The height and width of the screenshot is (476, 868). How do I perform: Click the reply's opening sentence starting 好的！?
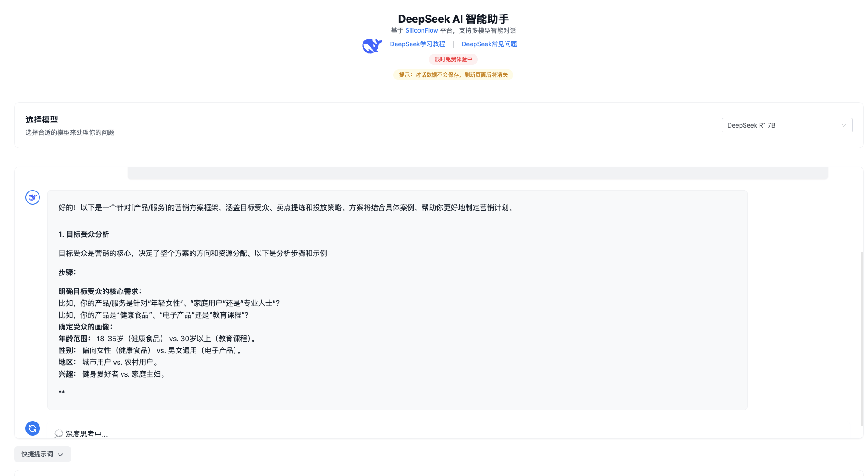(x=287, y=207)
